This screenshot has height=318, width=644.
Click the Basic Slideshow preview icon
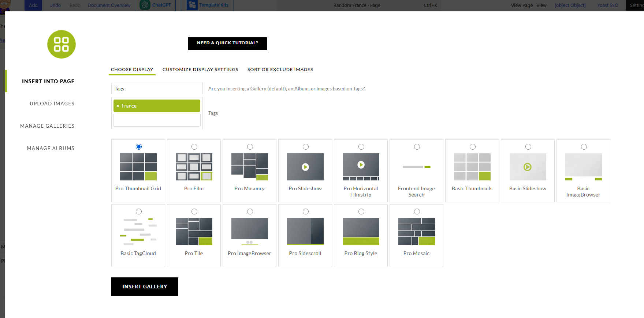click(x=528, y=167)
